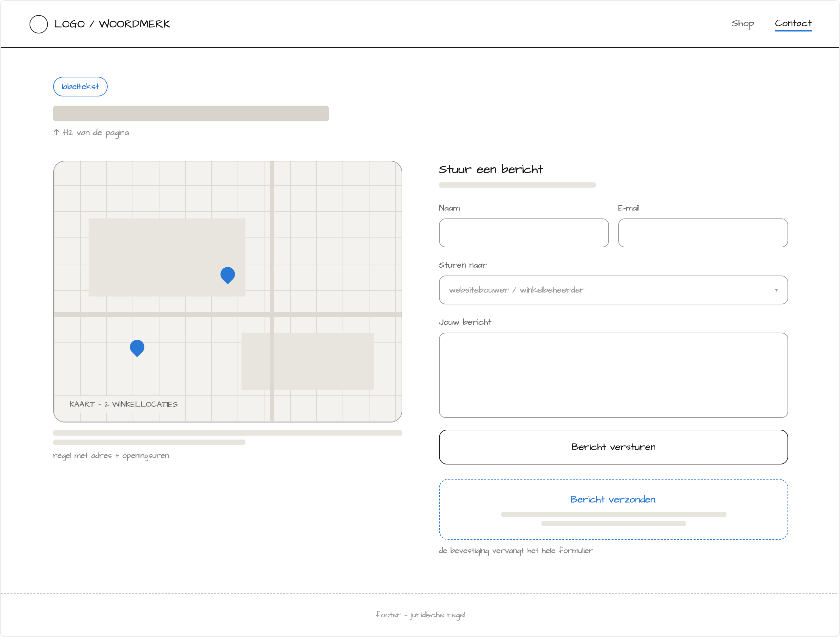This screenshot has height=637, width=840.
Task: Click the dropdown arrow in Sturen naar
Action: tap(776, 290)
